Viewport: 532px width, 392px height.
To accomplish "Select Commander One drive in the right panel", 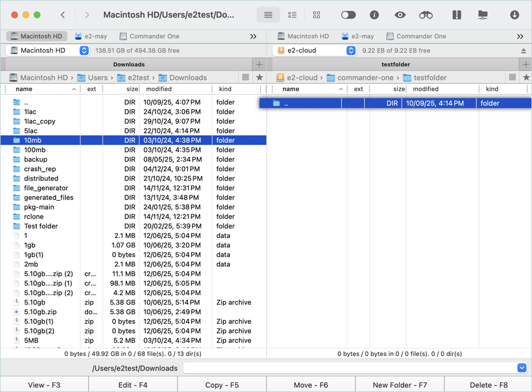I will (x=417, y=36).
